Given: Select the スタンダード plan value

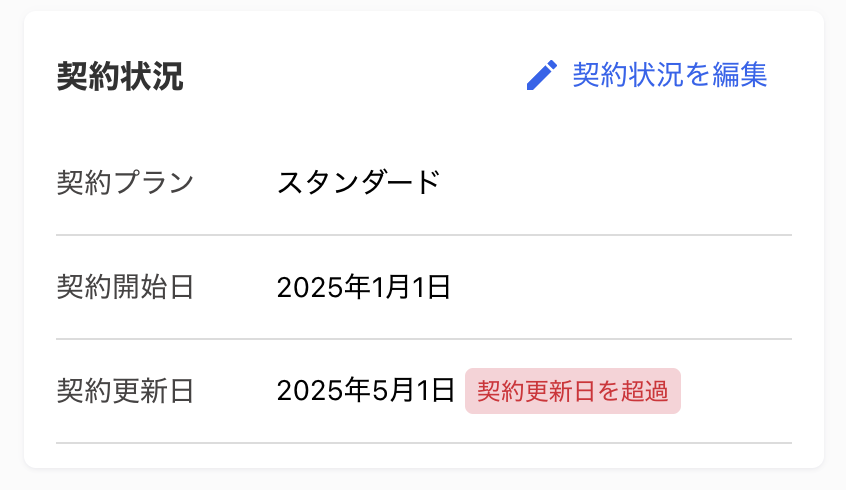Looking at the screenshot, I should click(x=358, y=182).
